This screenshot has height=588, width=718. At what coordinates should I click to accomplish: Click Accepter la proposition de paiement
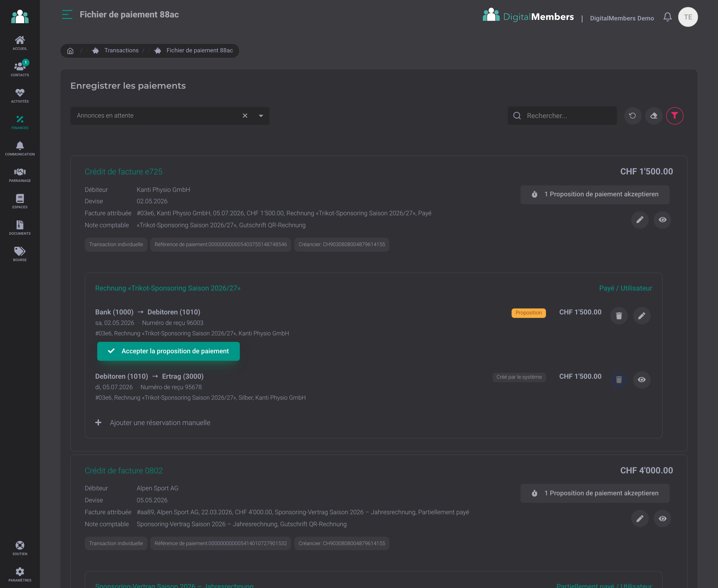[168, 351]
